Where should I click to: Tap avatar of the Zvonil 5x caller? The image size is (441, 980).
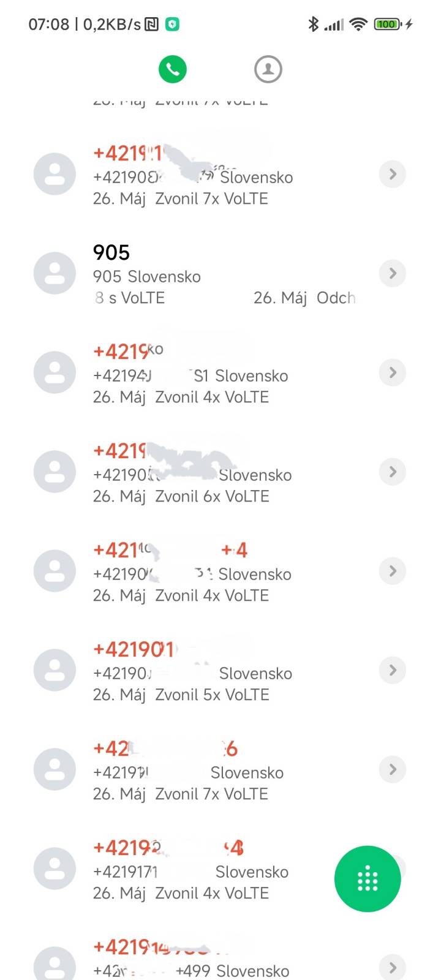[x=55, y=670]
